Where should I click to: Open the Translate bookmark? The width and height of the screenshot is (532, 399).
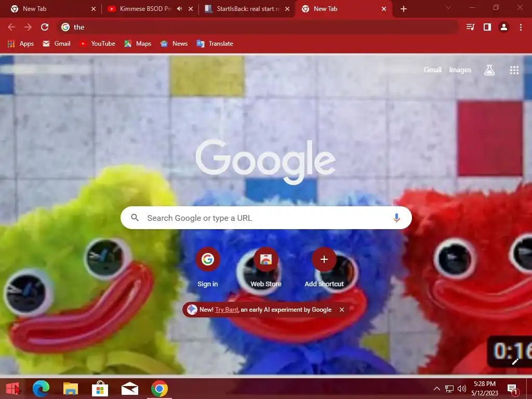(215, 44)
